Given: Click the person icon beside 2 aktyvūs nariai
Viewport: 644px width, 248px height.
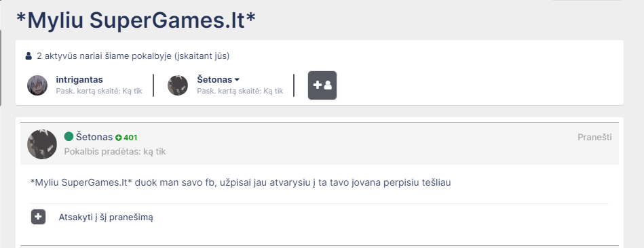Looking at the screenshot, I should [29, 56].
